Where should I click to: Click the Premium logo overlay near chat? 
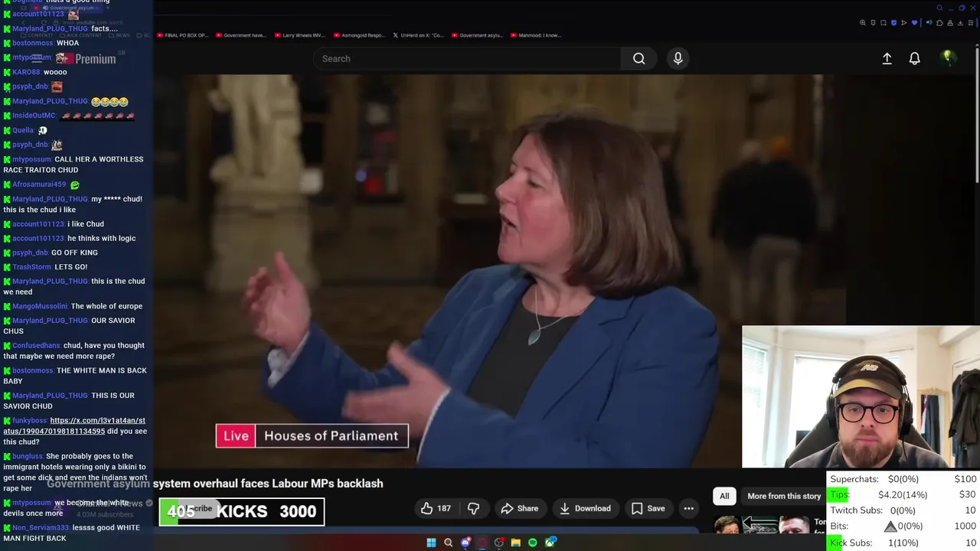pyautogui.click(x=86, y=59)
